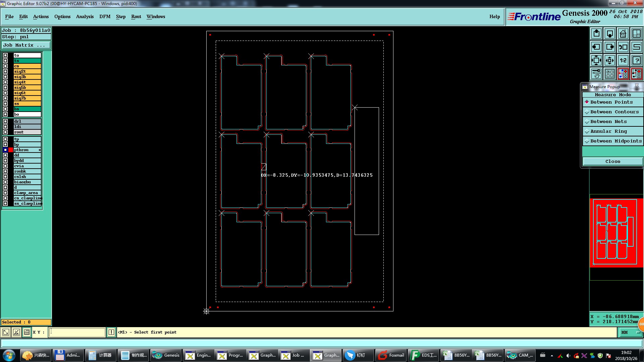Open the Edit menu
The image size is (644, 362).
[x=23, y=17]
